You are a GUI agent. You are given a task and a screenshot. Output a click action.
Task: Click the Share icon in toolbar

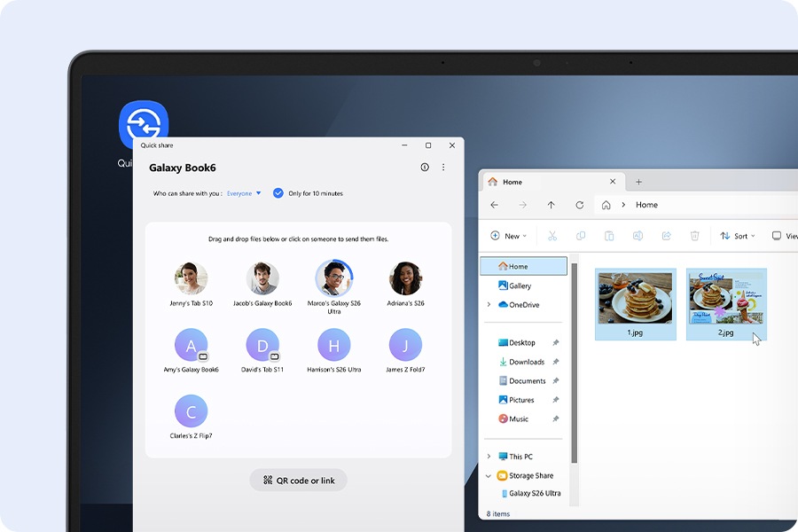click(x=666, y=236)
